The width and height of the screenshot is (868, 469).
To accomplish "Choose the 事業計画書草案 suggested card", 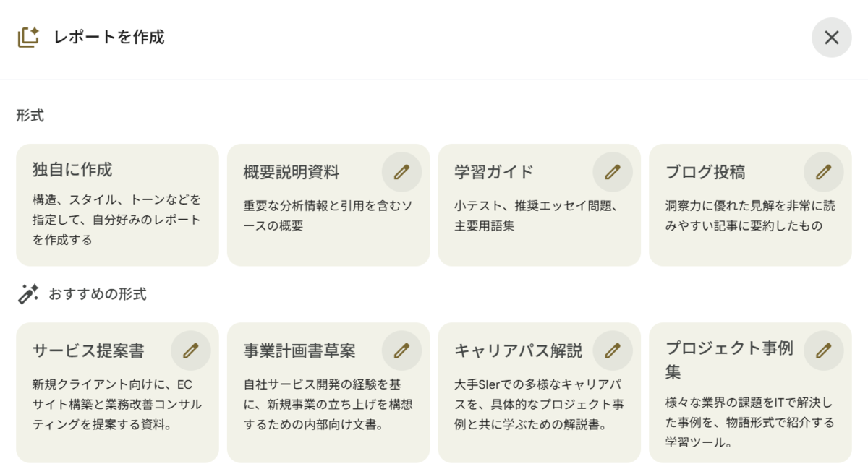I will (328, 392).
